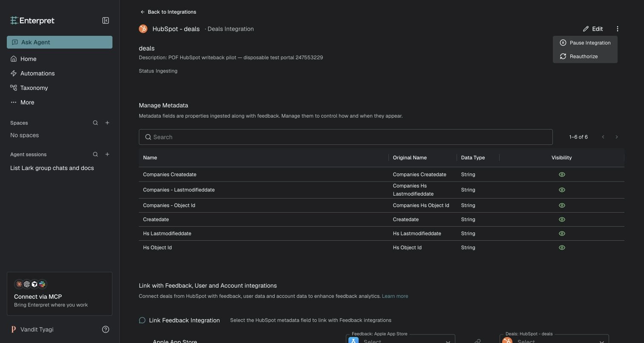Search spaces using magnifier icon
Screen dimensions: 644x343
[95, 123]
